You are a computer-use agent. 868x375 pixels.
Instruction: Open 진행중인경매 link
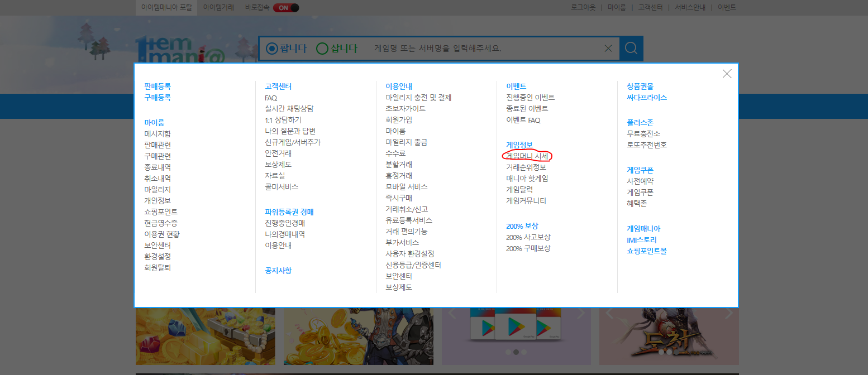[285, 223]
